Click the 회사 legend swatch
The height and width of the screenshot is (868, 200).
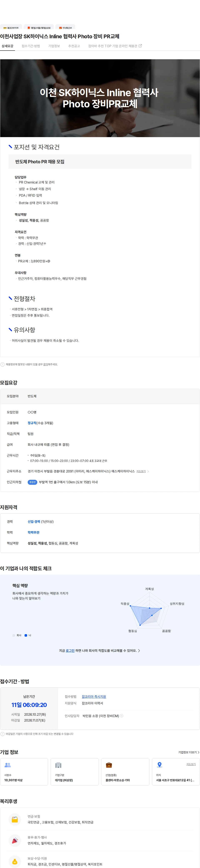[14, 635]
